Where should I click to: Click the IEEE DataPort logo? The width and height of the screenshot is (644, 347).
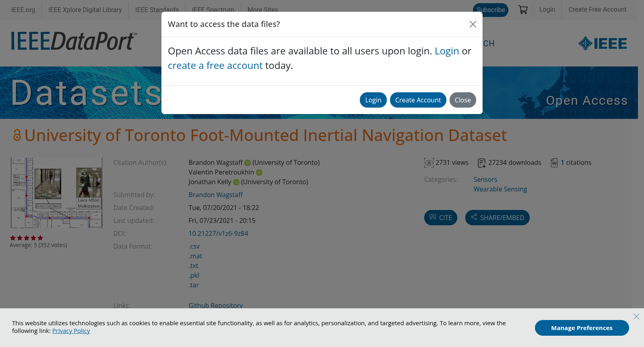coord(74,41)
